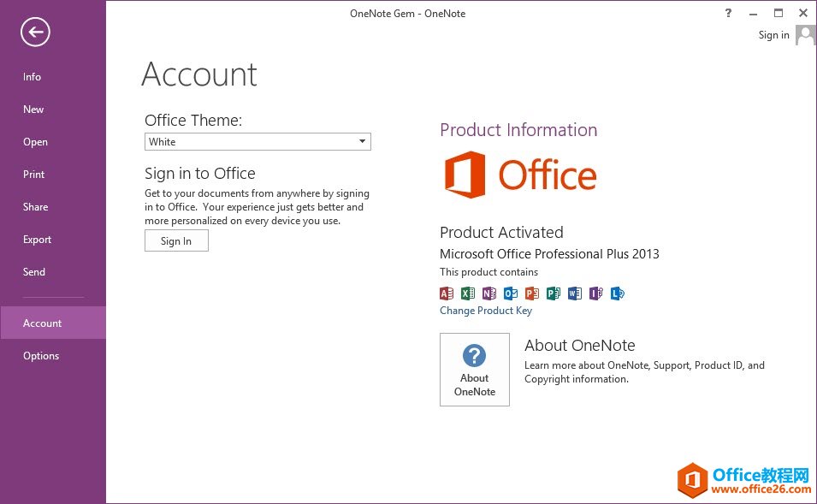Click the Outlook product icon

[x=511, y=294]
